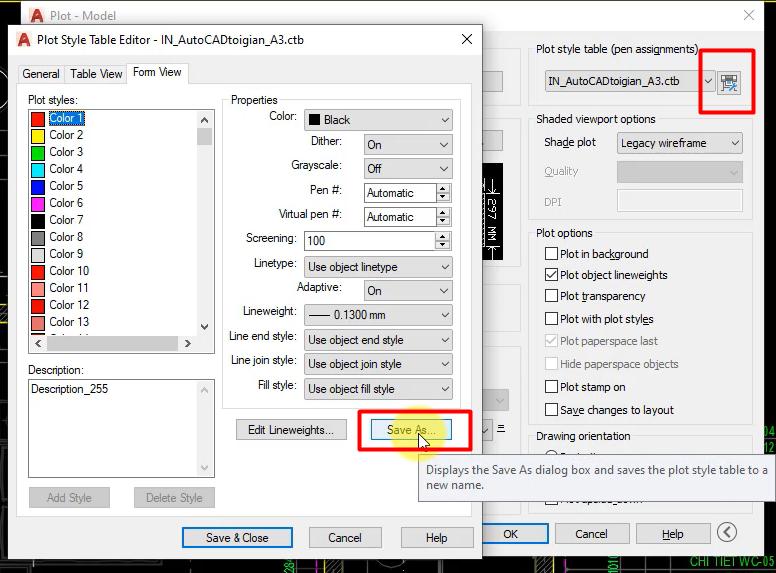Switch to the General tab
The width and height of the screenshot is (776, 573).
41,74
